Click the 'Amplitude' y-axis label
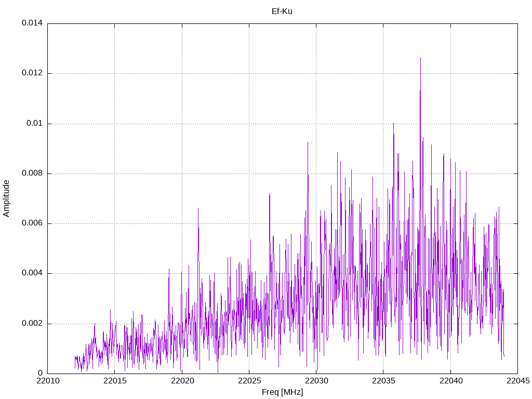 6,198
